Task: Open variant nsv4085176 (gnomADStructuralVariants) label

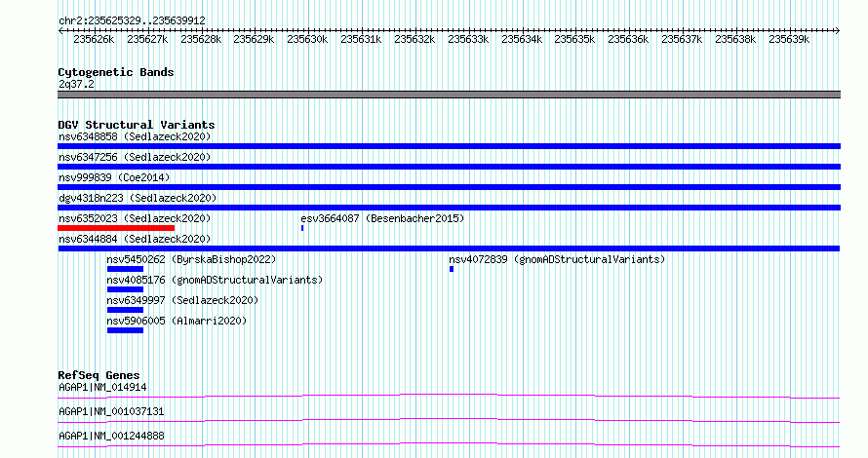Action: click(x=215, y=280)
